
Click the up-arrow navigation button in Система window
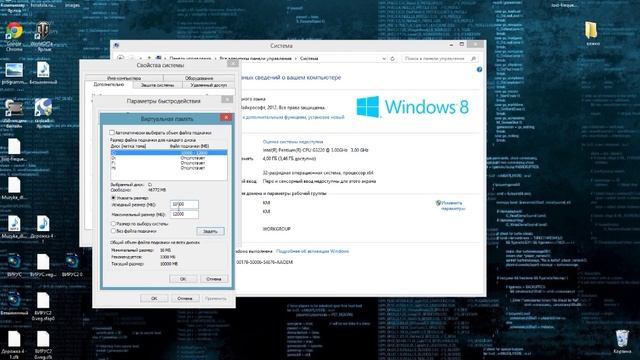pyautogui.click(x=149, y=58)
